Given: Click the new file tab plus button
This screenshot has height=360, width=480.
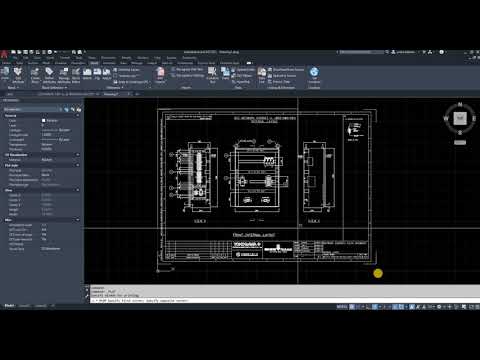Looking at the screenshot, I should 137,94.
